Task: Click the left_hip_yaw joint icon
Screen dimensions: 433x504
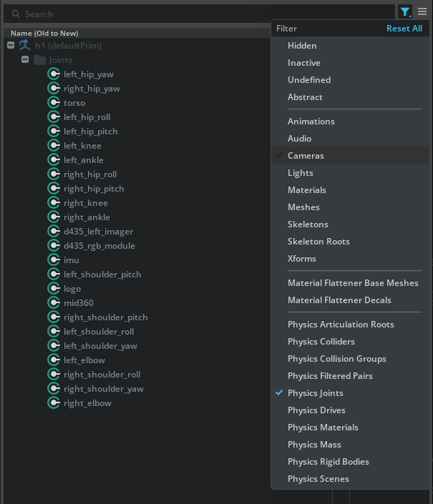Action: pyautogui.click(x=54, y=74)
